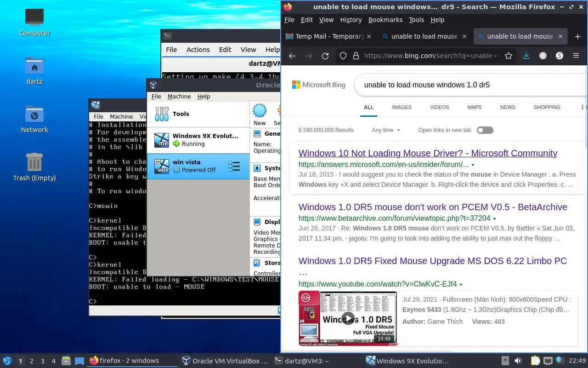
Task: Open the start menu on the taskbar
Action: (7, 361)
